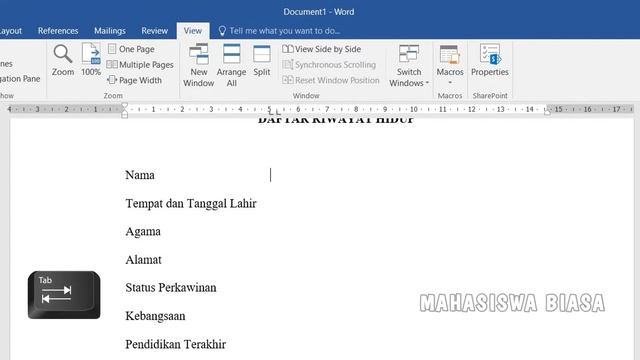Viewport: 640px width, 360px height.
Task: Click the right indent marker on ruler
Action: click(547, 112)
